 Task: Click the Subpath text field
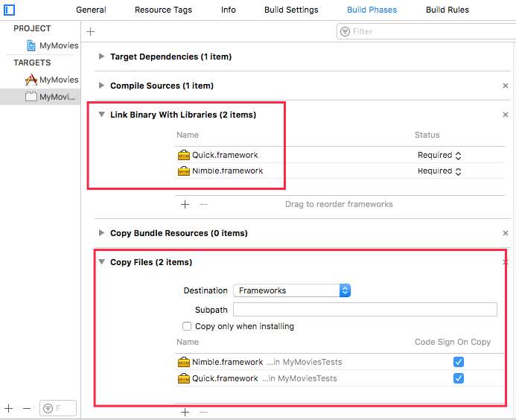(366, 310)
